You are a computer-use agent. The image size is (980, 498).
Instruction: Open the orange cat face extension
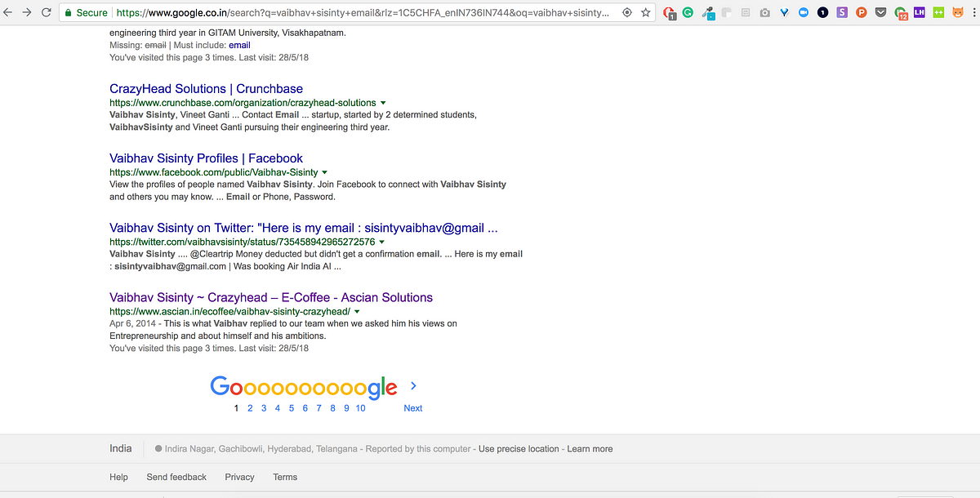[x=958, y=12]
